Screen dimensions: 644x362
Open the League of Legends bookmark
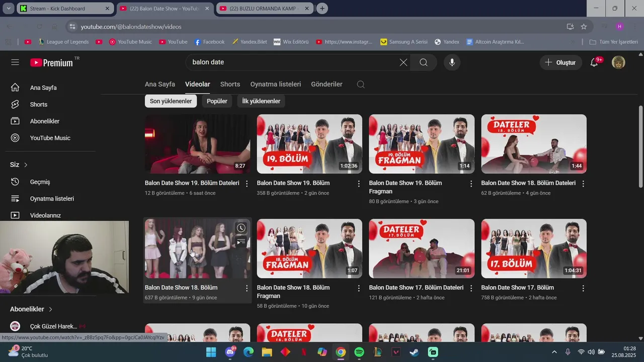(63, 42)
